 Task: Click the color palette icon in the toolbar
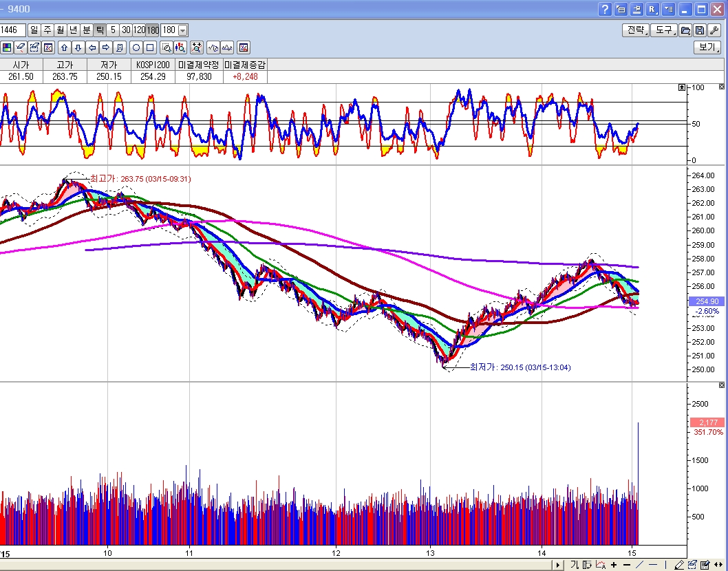point(7,47)
